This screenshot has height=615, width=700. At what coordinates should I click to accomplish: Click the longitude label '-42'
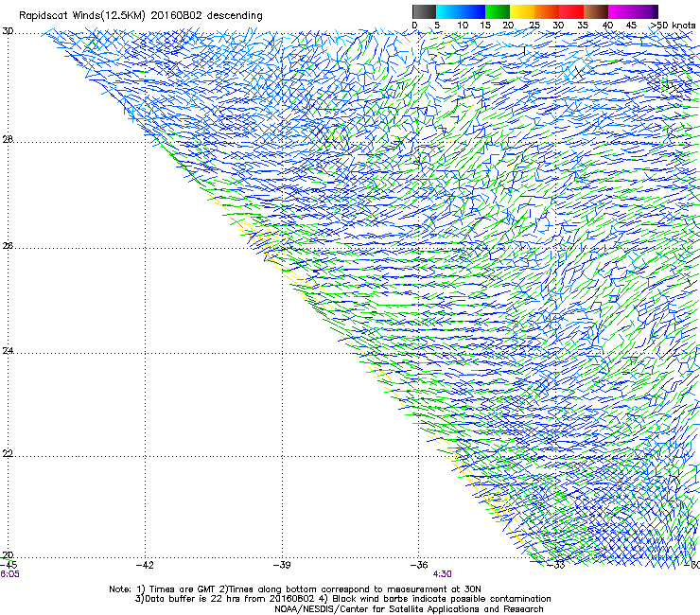point(145,565)
